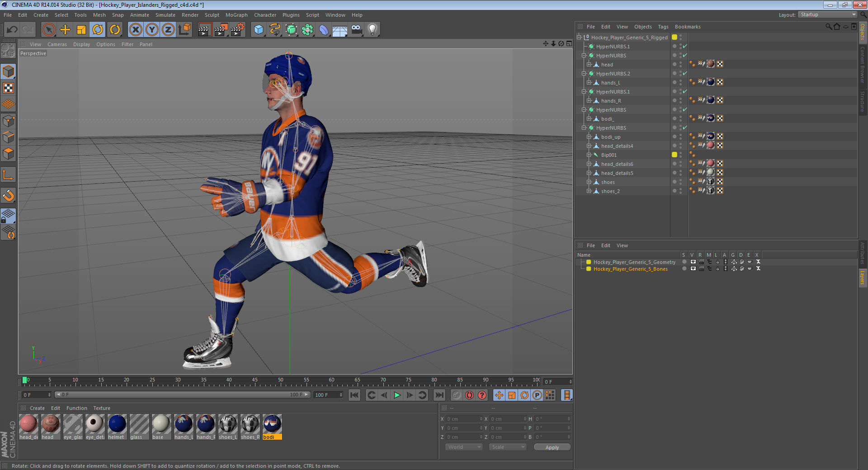Click the Apply button
The image size is (868, 470).
[x=552, y=447]
